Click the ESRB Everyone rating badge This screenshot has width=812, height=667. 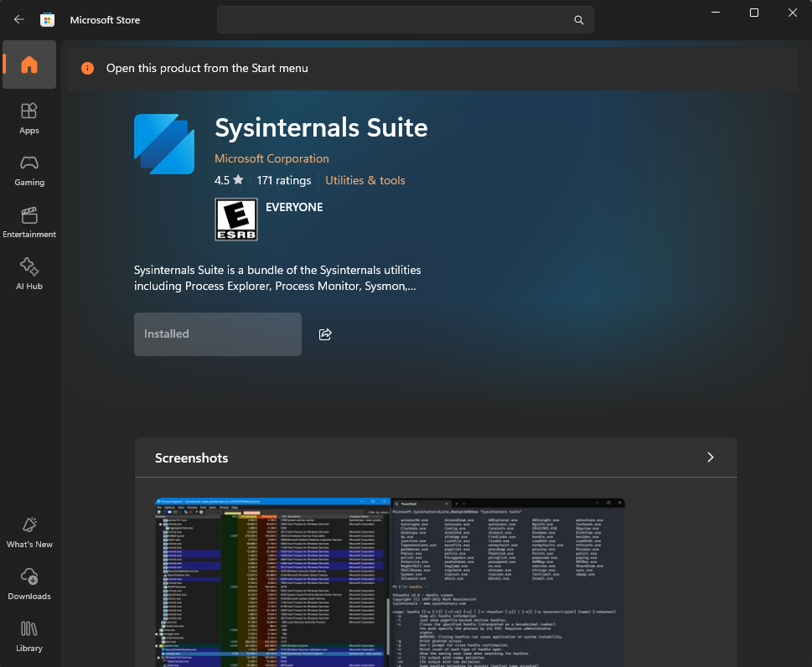point(236,220)
